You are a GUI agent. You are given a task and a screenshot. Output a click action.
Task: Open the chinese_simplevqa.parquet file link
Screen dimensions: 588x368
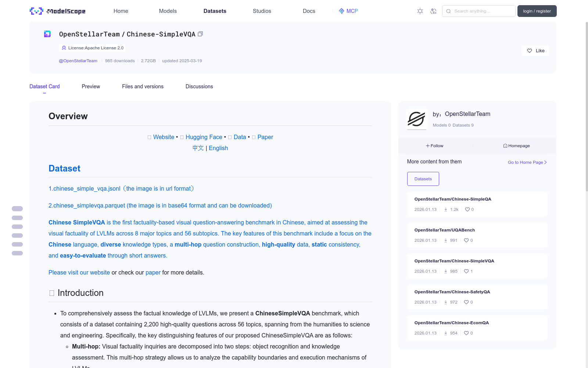tap(160, 205)
